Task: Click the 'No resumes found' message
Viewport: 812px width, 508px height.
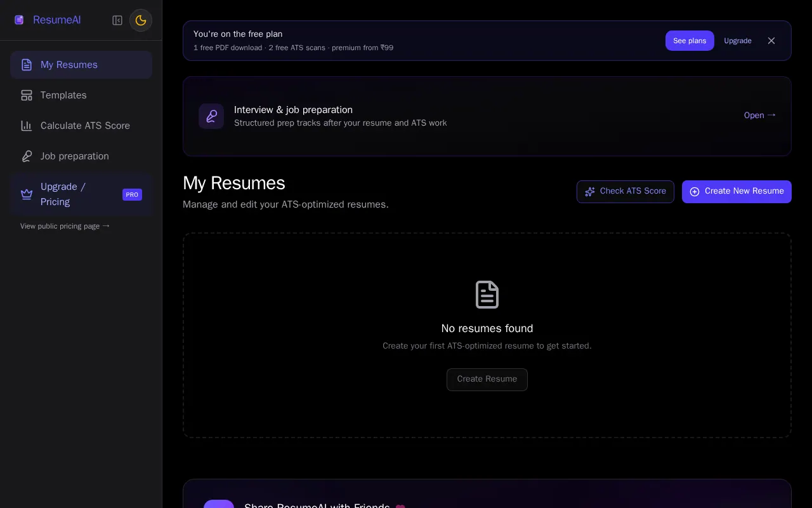Action: click(487, 328)
